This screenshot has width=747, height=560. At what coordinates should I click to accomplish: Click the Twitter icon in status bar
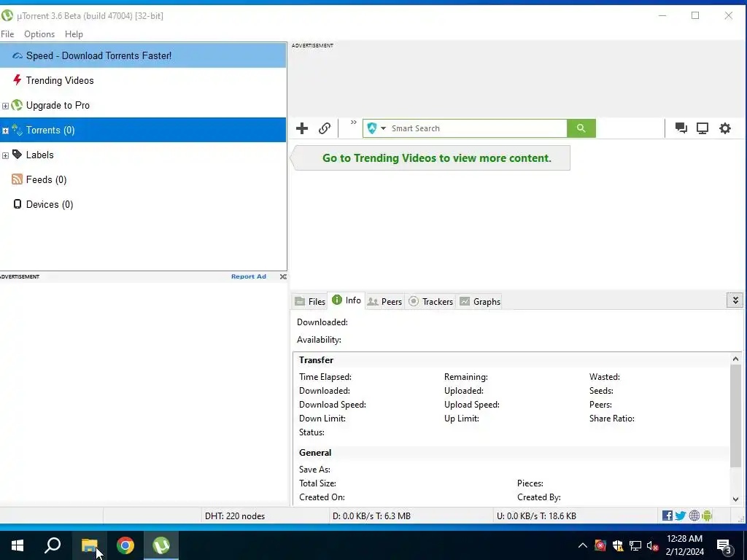[681, 516]
